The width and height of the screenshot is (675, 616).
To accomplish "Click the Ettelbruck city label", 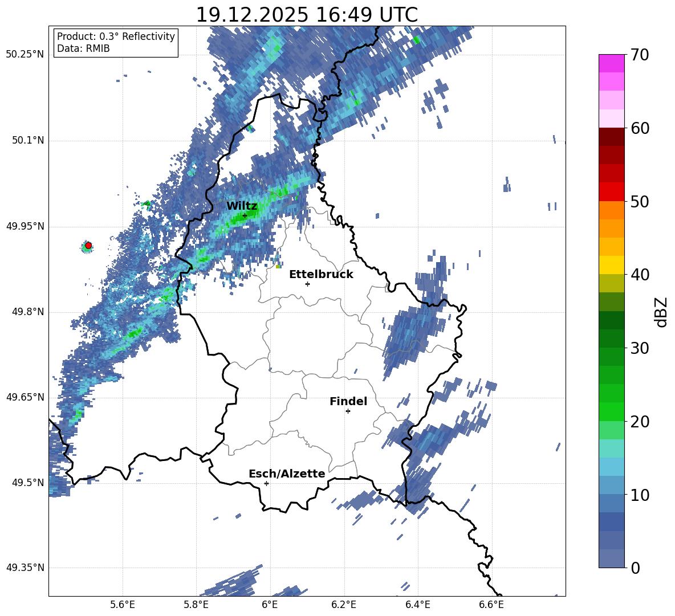I will [321, 275].
